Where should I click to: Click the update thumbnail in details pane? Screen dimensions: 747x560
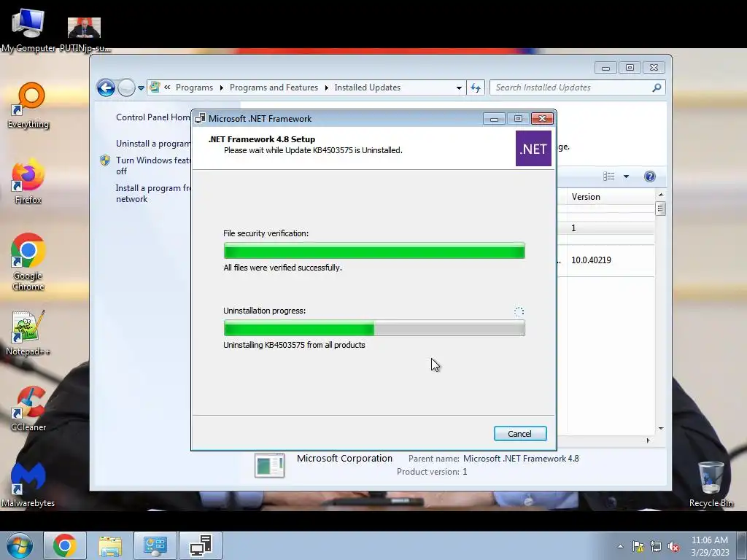coord(269,465)
